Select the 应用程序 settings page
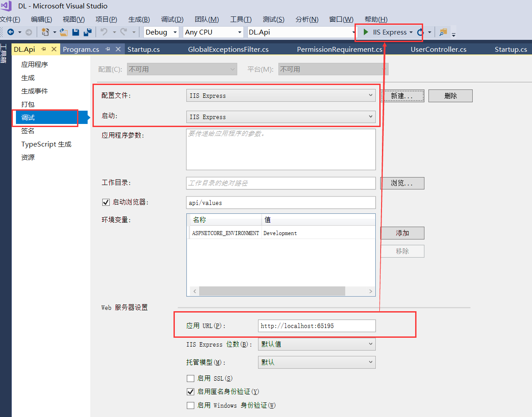532x417 pixels. (x=35, y=65)
